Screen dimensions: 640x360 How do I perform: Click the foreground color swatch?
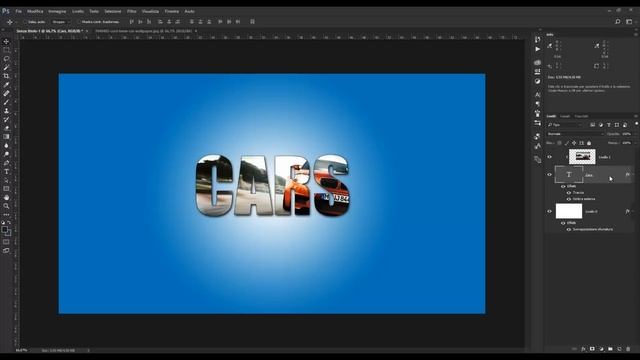tap(4, 229)
